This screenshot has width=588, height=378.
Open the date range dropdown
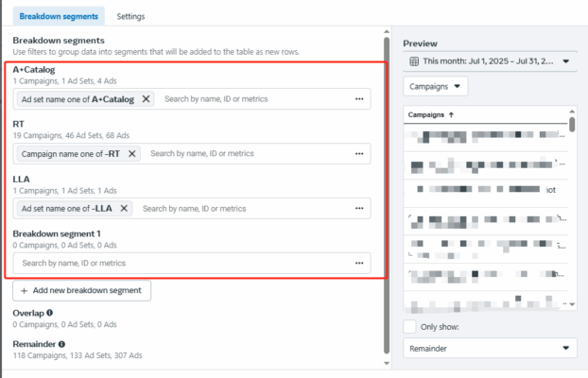pos(489,61)
